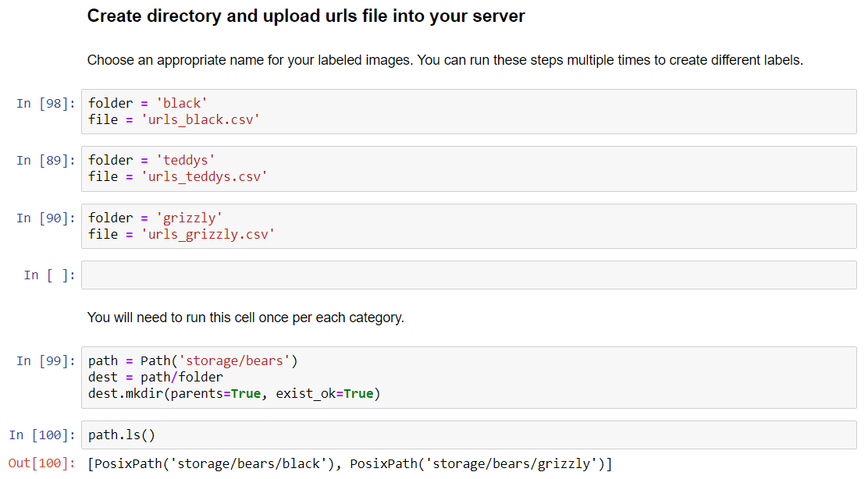The height and width of the screenshot is (479, 868).
Task: Select the empty 'In [ ]:' cell prompt
Action: [50, 275]
